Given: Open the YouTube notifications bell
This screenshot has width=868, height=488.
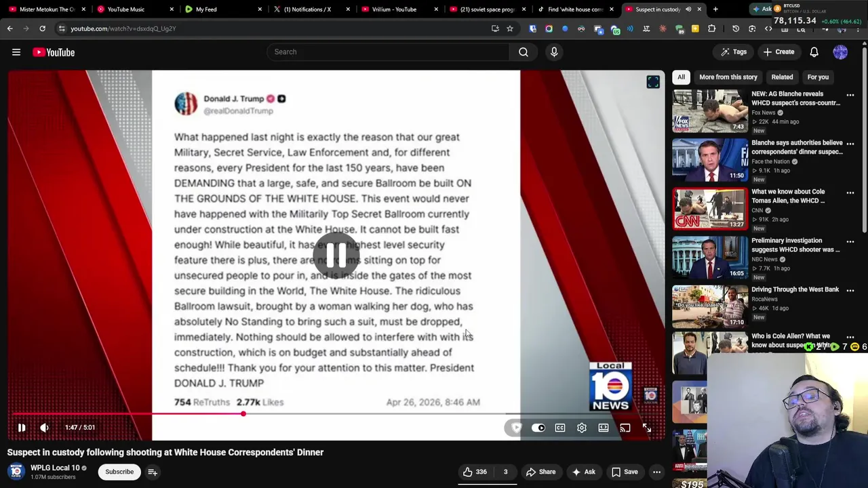Looking at the screenshot, I should pyautogui.click(x=814, y=52).
